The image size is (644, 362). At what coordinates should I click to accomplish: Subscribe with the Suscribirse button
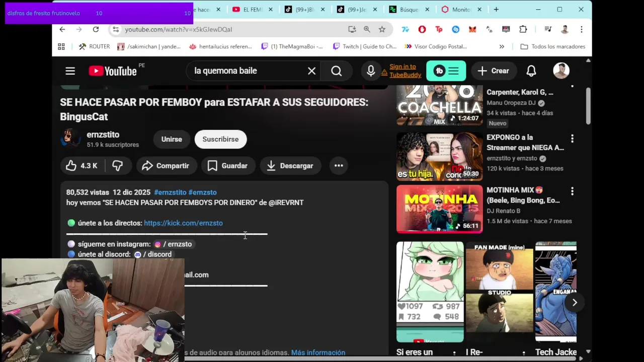[x=220, y=139]
